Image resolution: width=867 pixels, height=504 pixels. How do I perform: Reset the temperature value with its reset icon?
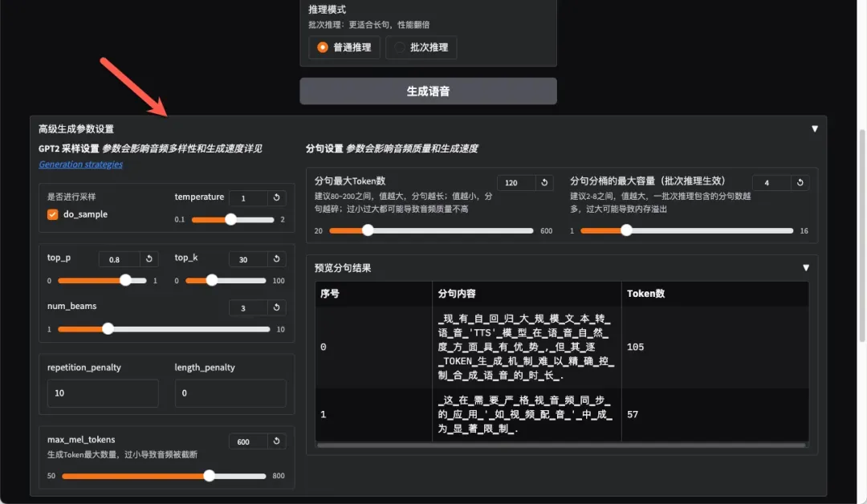[276, 198]
